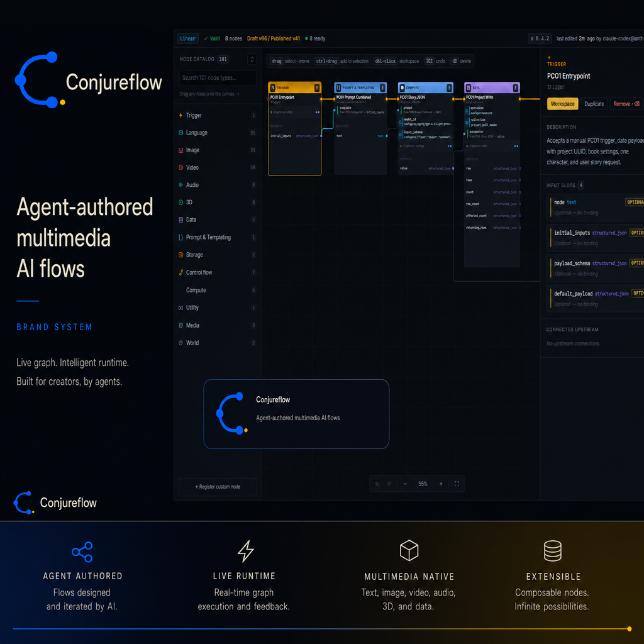
Task: Click the Remove button
Action: [x=626, y=104]
